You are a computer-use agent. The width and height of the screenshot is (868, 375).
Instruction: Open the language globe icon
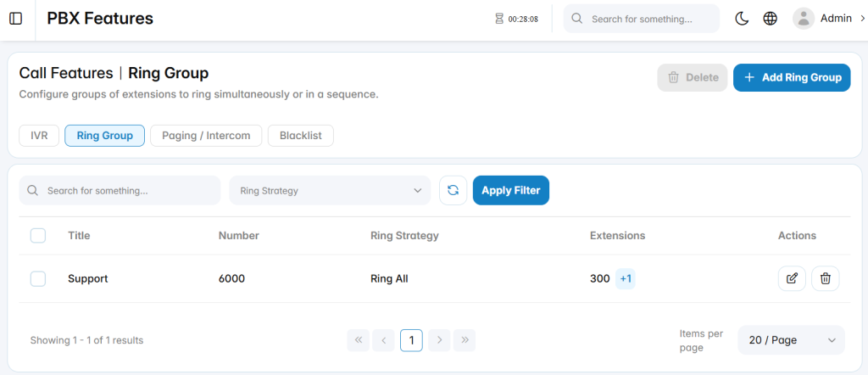770,19
